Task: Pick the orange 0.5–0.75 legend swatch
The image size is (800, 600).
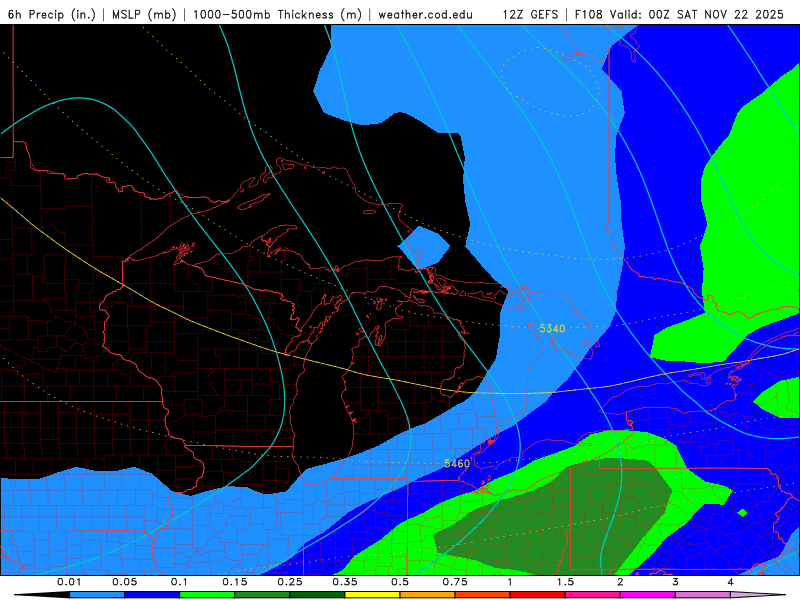Action: 428,595
